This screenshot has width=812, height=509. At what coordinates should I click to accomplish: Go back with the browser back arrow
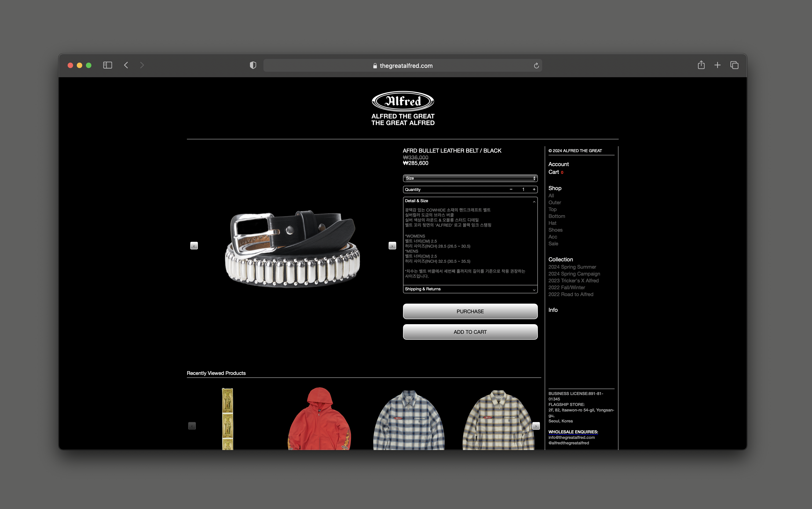tap(126, 65)
